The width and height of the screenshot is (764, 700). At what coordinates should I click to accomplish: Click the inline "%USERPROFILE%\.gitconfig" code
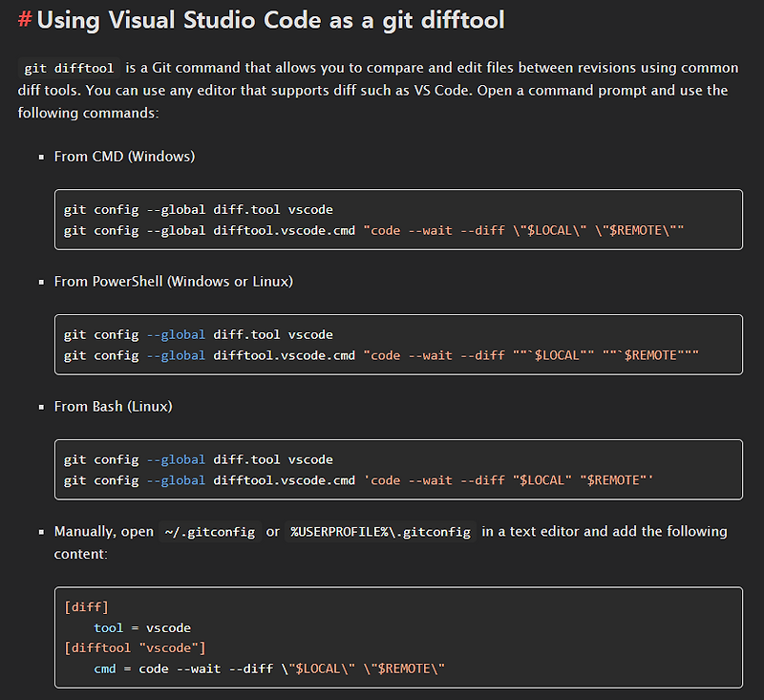(x=380, y=532)
